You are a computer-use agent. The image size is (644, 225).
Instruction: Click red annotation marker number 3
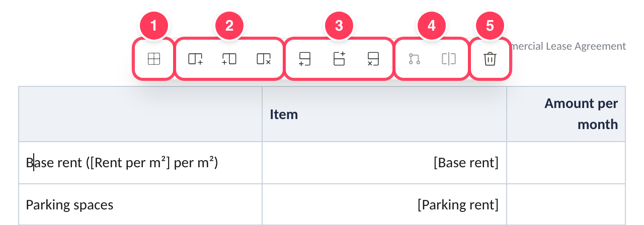click(x=339, y=26)
